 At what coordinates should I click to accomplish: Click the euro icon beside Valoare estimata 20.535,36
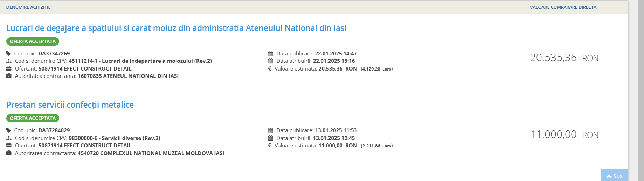[270, 69]
